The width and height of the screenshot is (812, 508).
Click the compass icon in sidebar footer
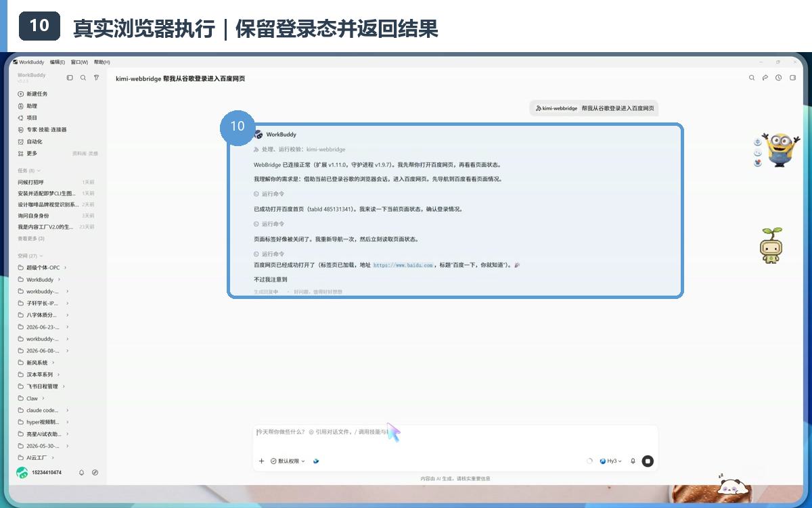tap(95, 472)
